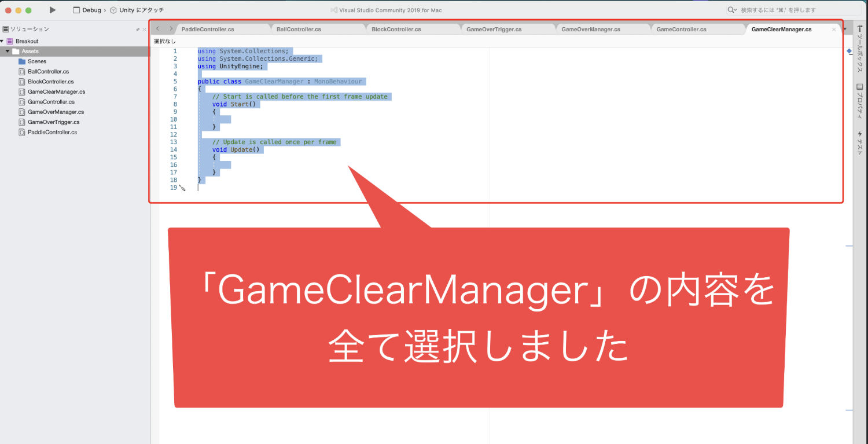Open BallController.cs in the solution tree
This screenshot has height=444, width=868.
coord(48,71)
